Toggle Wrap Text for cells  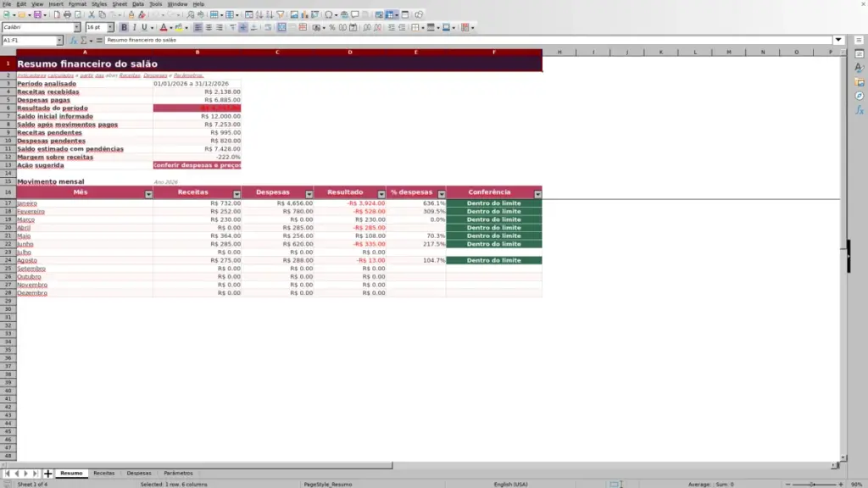tap(268, 28)
